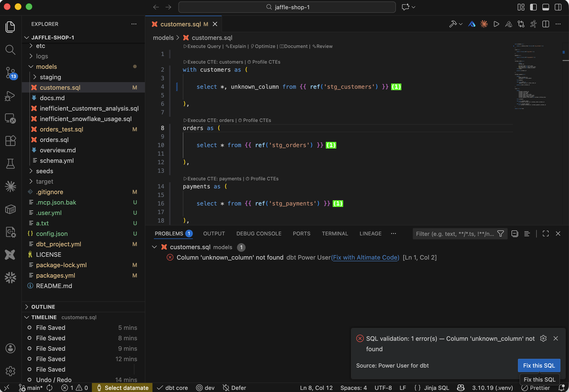Open hammer build dropdown arrow
The image size is (569, 392).
click(x=461, y=24)
